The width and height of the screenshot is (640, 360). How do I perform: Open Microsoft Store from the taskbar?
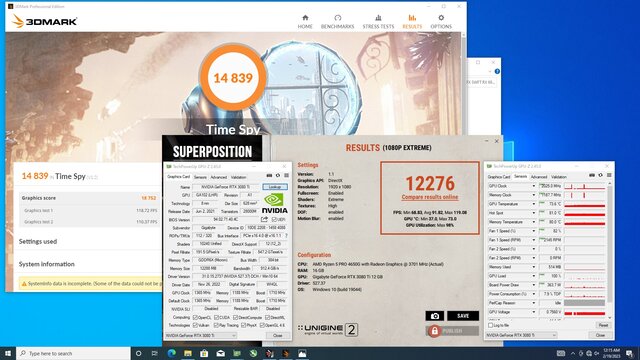(204, 353)
